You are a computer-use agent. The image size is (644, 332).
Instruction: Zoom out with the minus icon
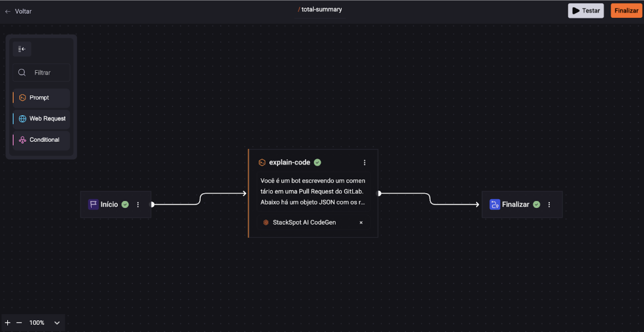pos(19,322)
